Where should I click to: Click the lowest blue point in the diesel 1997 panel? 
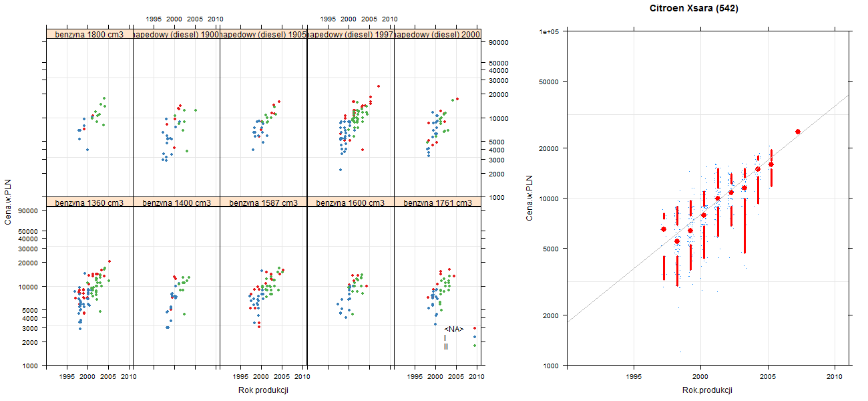point(341,170)
